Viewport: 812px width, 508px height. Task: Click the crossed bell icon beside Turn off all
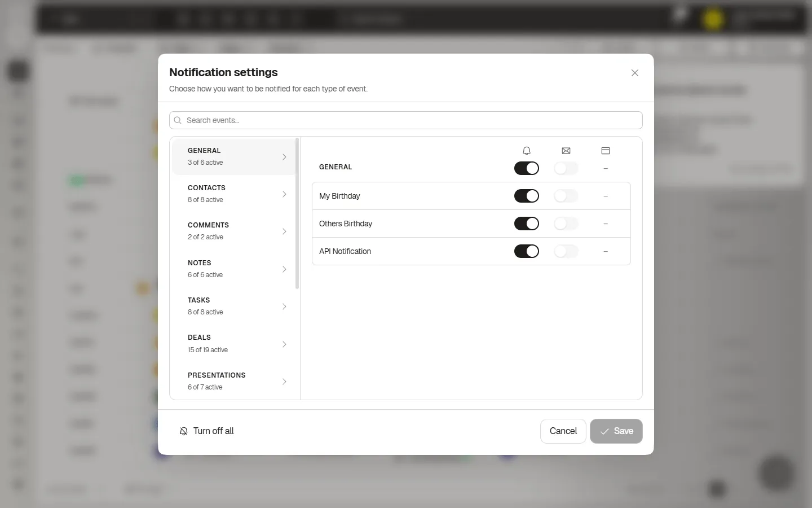point(184,431)
